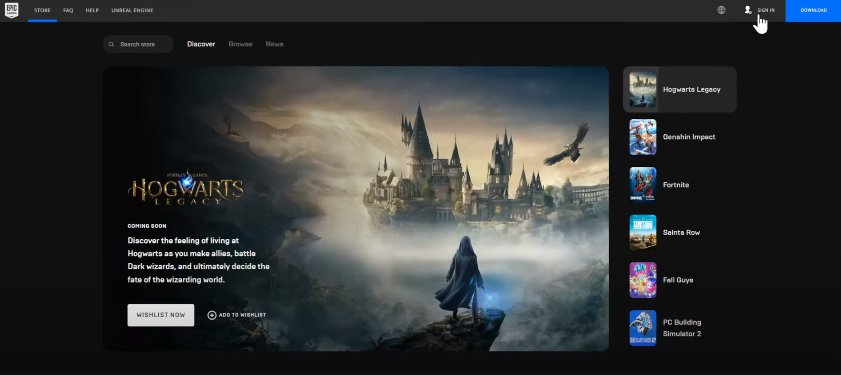Viewport: 841px width, 375px height.
Task: Open the language globe icon
Action: pos(721,10)
